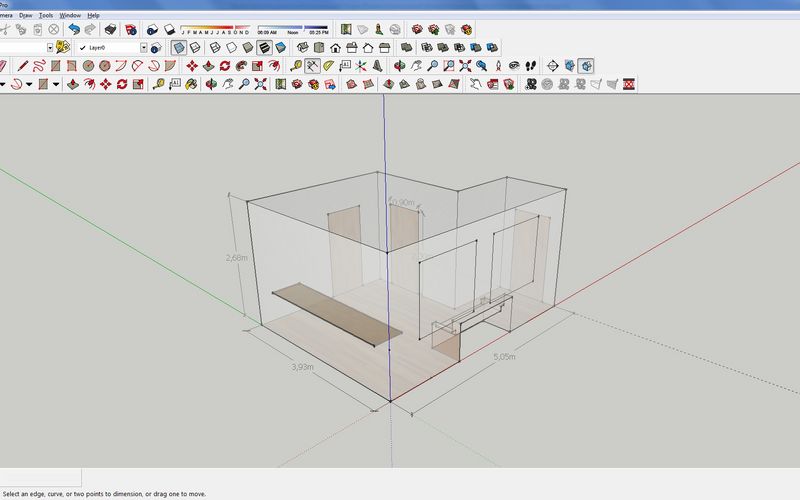Open the Tools menu
This screenshot has width=800, height=500.
pos(46,15)
